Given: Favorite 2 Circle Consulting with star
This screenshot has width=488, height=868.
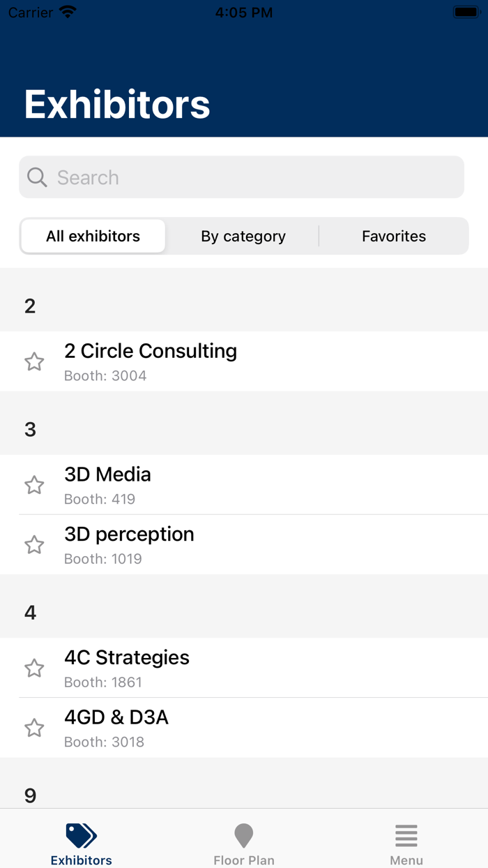Looking at the screenshot, I should [34, 361].
